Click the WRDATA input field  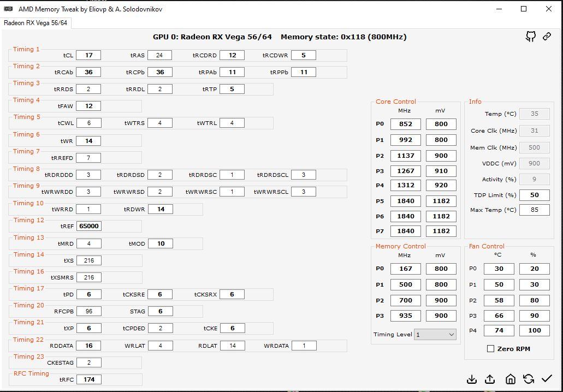point(304,346)
